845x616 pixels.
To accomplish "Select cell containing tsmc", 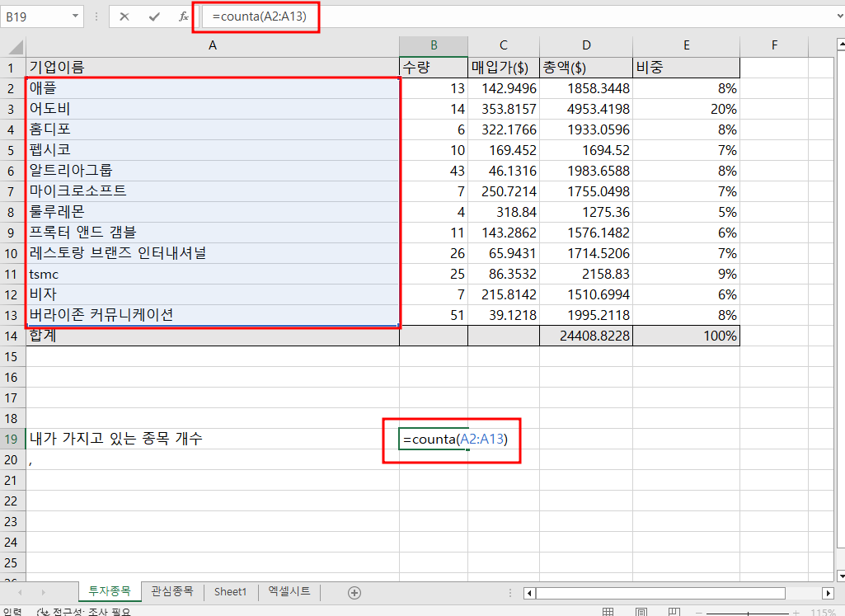I will tap(213, 274).
